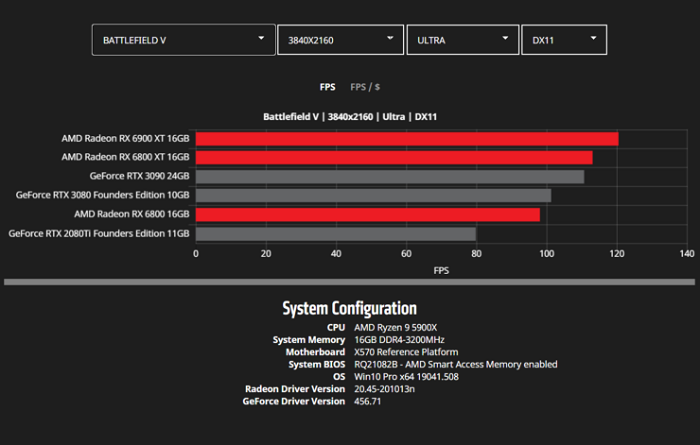
Task: Click the FPS axis label under the chart
Action: coord(441,270)
